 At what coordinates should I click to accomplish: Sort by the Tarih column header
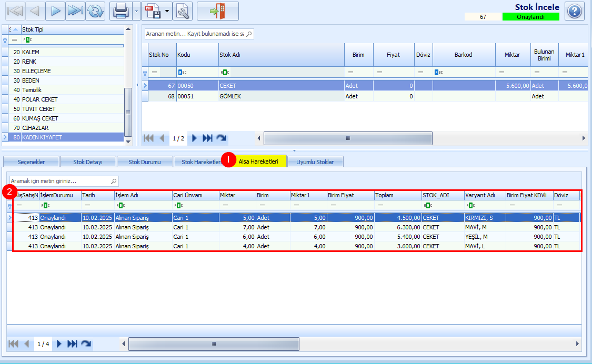[98, 195]
